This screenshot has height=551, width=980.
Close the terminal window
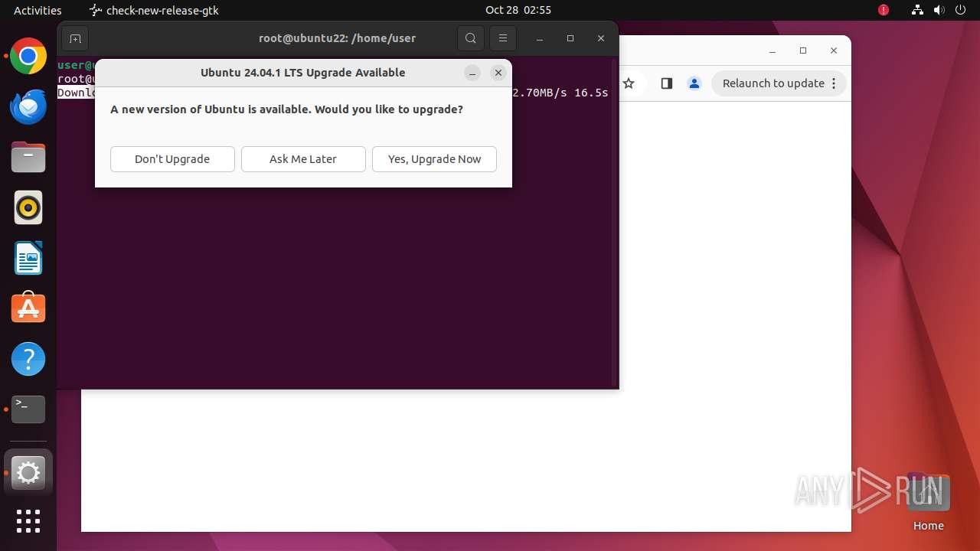pos(601,38)
